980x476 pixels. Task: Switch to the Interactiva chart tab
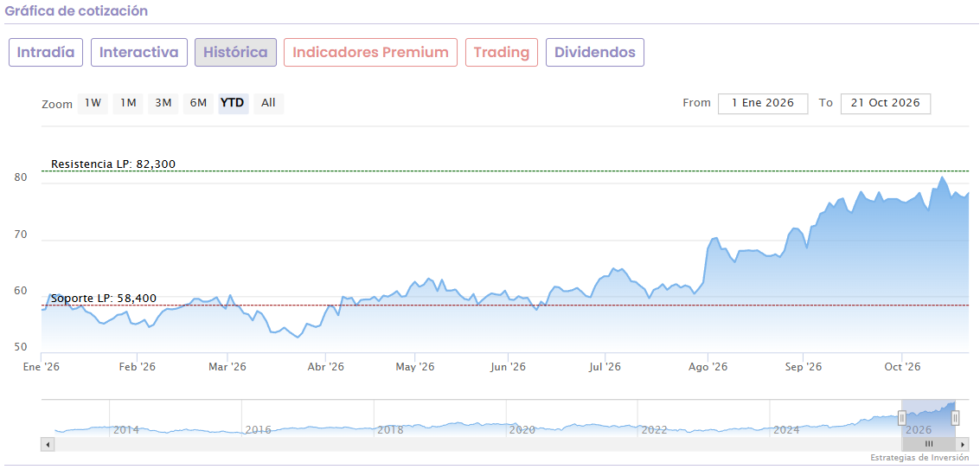pos(139,52)
